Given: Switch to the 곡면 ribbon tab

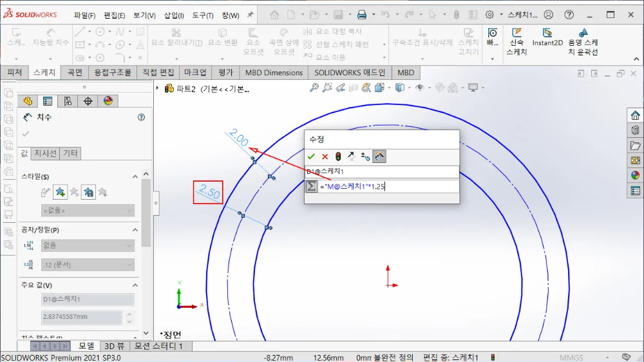Looking at the screenshot, I should (75, 72).
